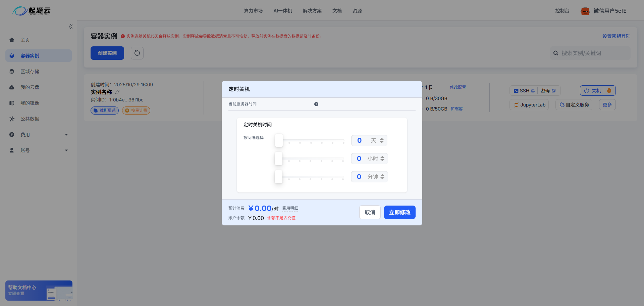The height and width of the screenshot is (306, 644).
Task: Open the 帮助文档中心 banner
Action: pos(39,291)
